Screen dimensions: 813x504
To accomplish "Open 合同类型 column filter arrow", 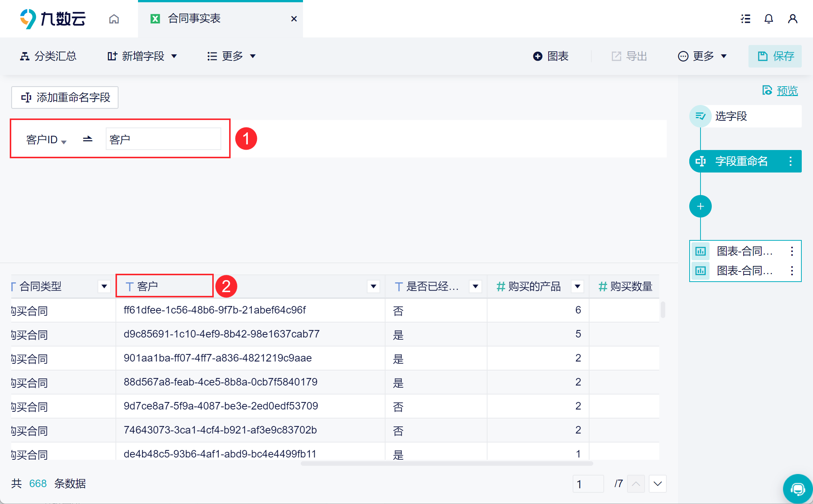I will pos(104,286).
